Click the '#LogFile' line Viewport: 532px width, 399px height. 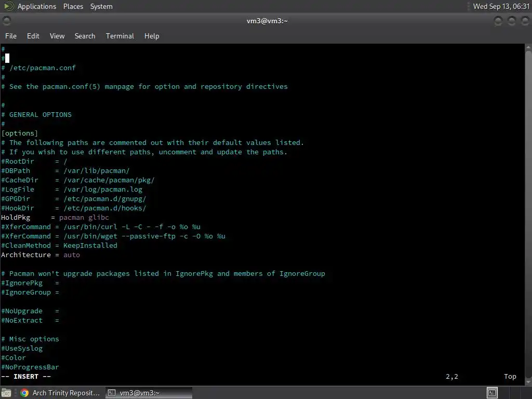pyautogui.click(x=72, y=189)
